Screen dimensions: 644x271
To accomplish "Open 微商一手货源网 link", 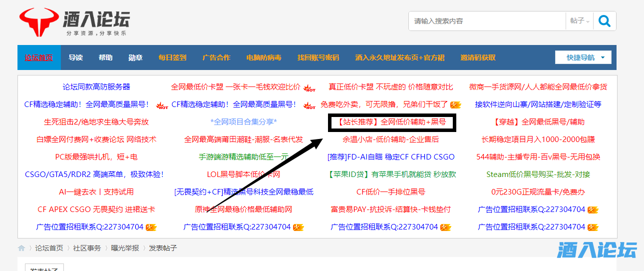I will [538, 86].
